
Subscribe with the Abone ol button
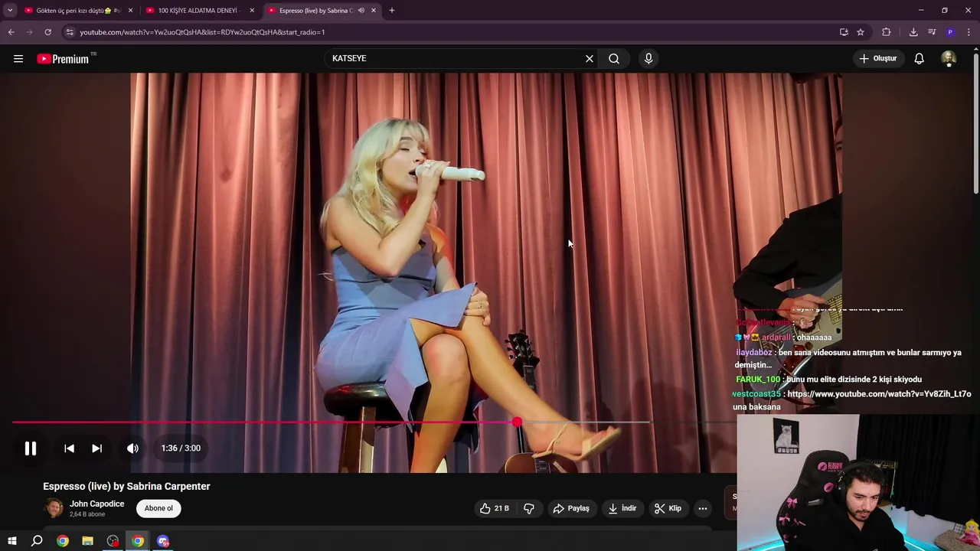158,508
